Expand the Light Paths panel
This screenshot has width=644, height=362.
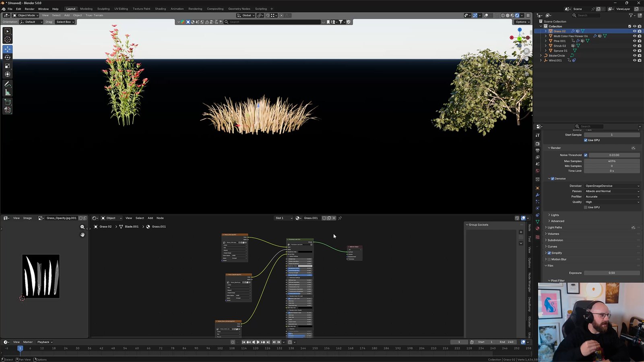(554, 227)
